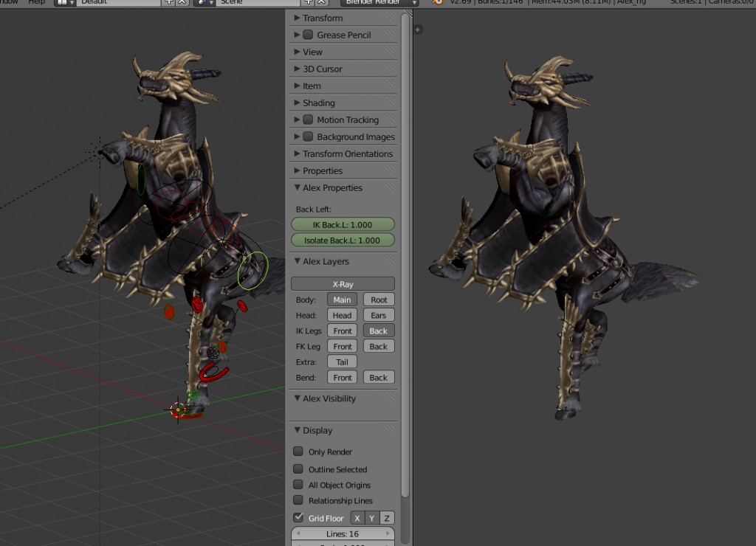
Task: Enable the Only Render checkbox
Action: point(298,451)
